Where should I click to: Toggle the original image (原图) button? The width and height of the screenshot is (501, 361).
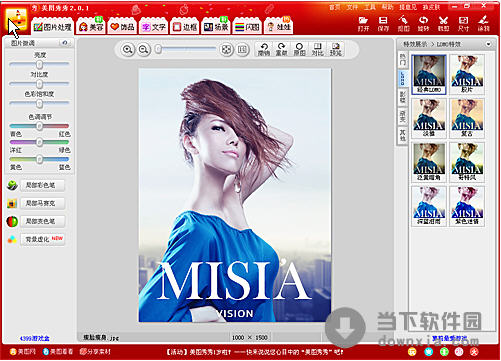(299, 49)
